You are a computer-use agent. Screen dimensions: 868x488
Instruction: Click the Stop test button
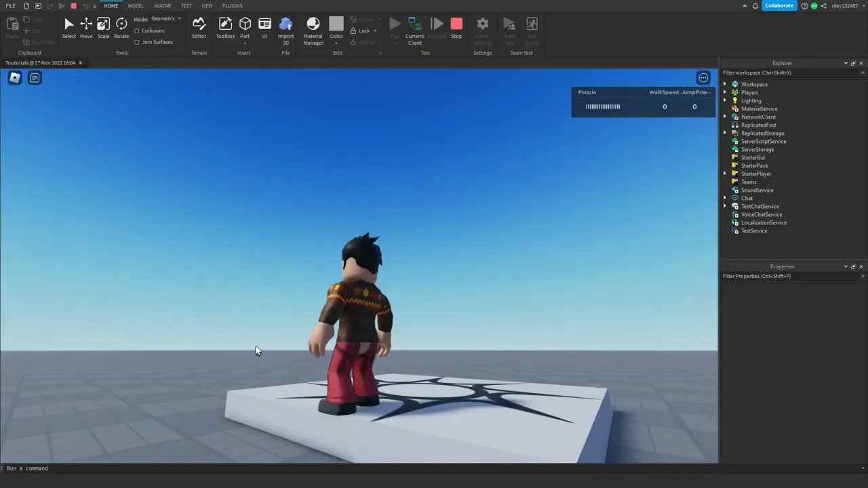click(456, 28)
